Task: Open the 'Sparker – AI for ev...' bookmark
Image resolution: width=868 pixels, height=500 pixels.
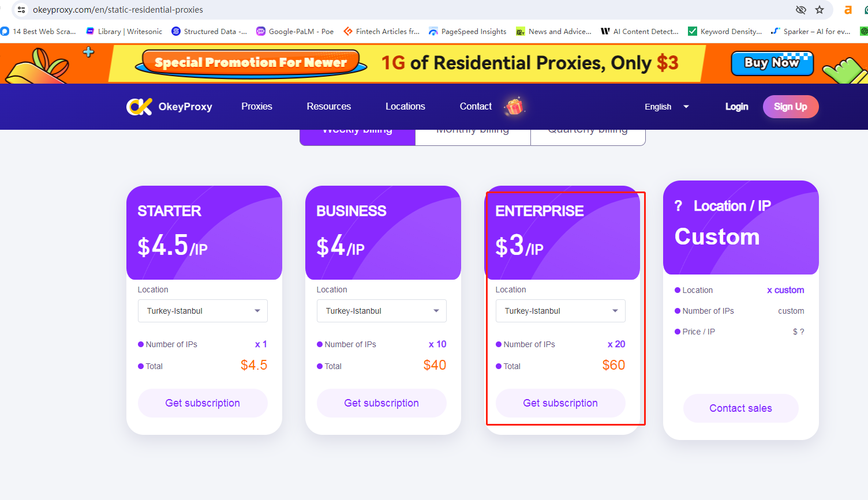Action: pyautogui.click(x=811, y=32)
